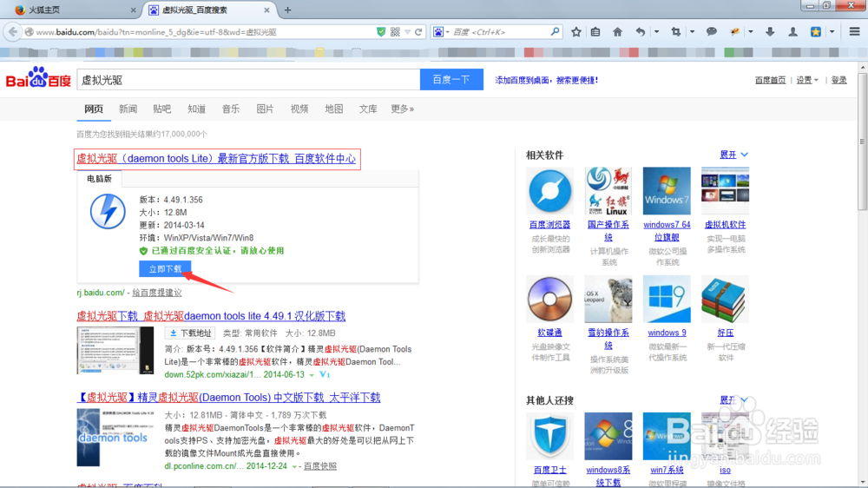
Task: Switch to the 图片 search category
Action: [x=265, y=109]
